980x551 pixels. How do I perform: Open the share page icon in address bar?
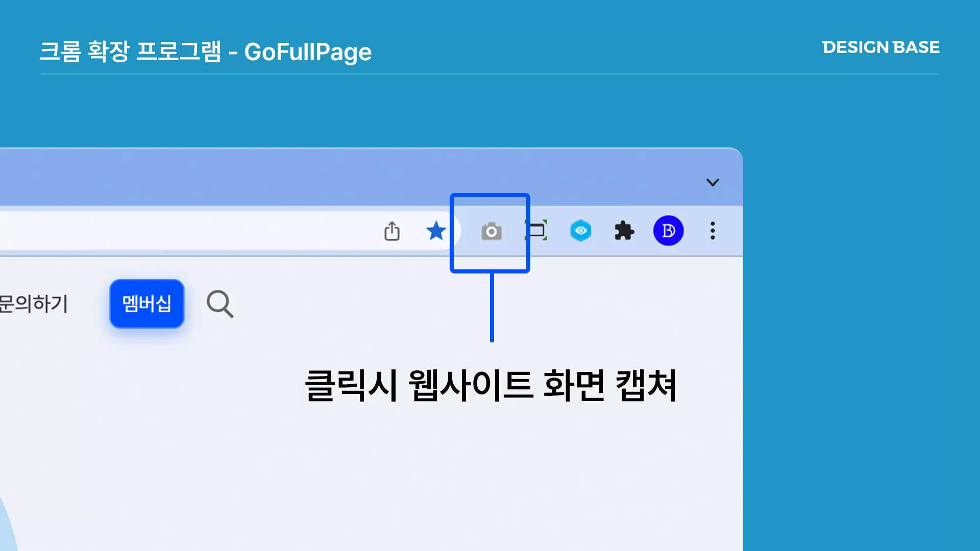(392, 231)
